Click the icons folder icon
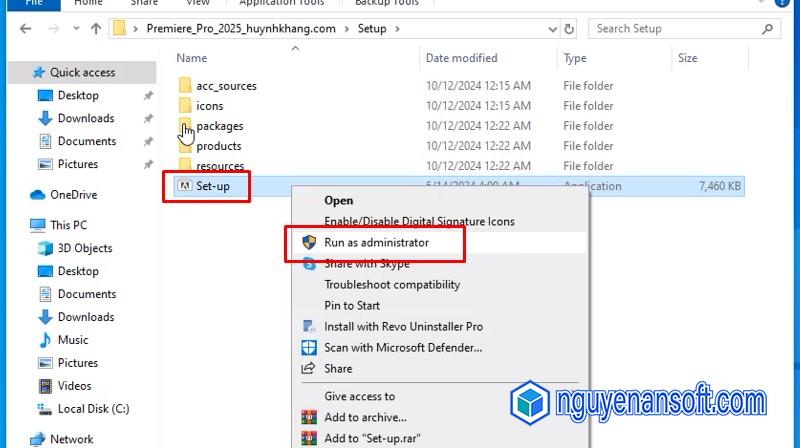This screenshot has width=800, height=448. tap(185, 106)
